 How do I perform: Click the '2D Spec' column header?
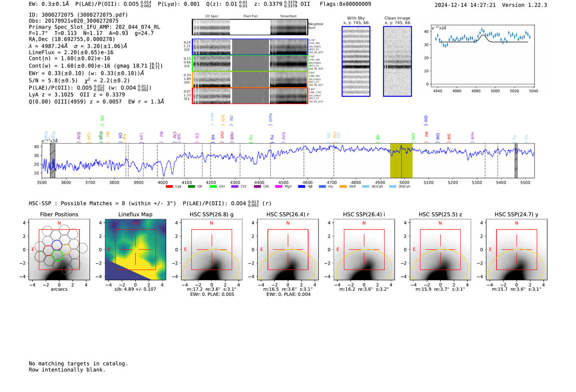[x=212, y=16]
